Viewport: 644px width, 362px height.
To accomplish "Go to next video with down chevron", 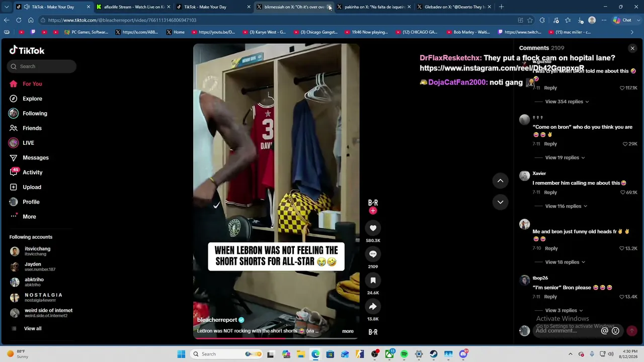I will click(500, 202).
